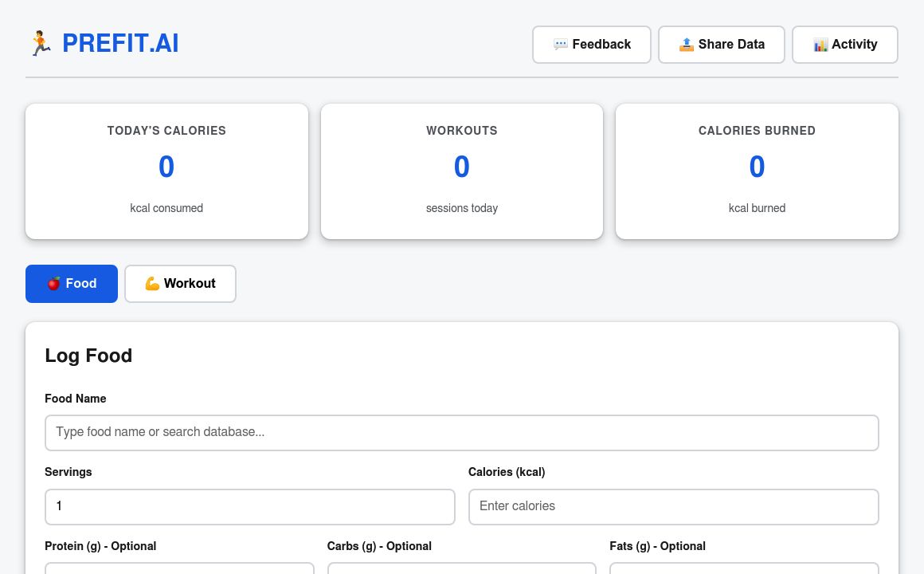The height and width of the screenshot is (574, 924).
Task: Click the speech bubble icon on Feedback button
Action: 562,44
